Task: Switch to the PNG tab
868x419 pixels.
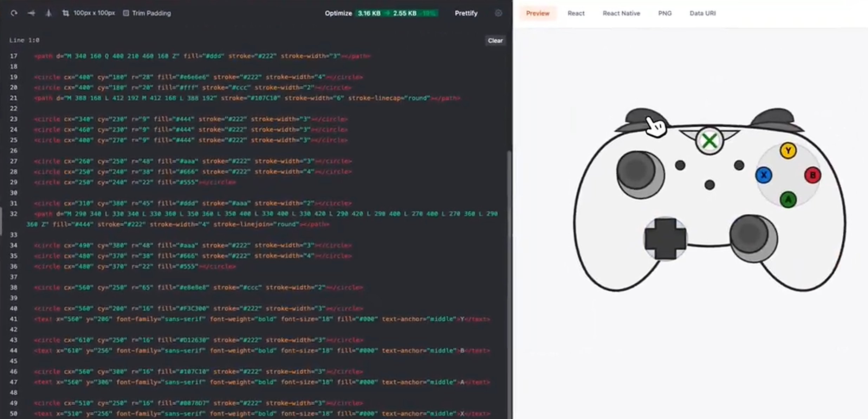Action: [665, 13]
